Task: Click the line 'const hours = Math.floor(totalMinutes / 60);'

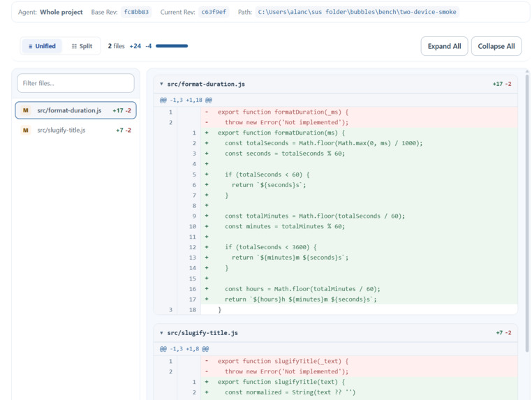Action: pyautogui.click(x=336, y=289)
